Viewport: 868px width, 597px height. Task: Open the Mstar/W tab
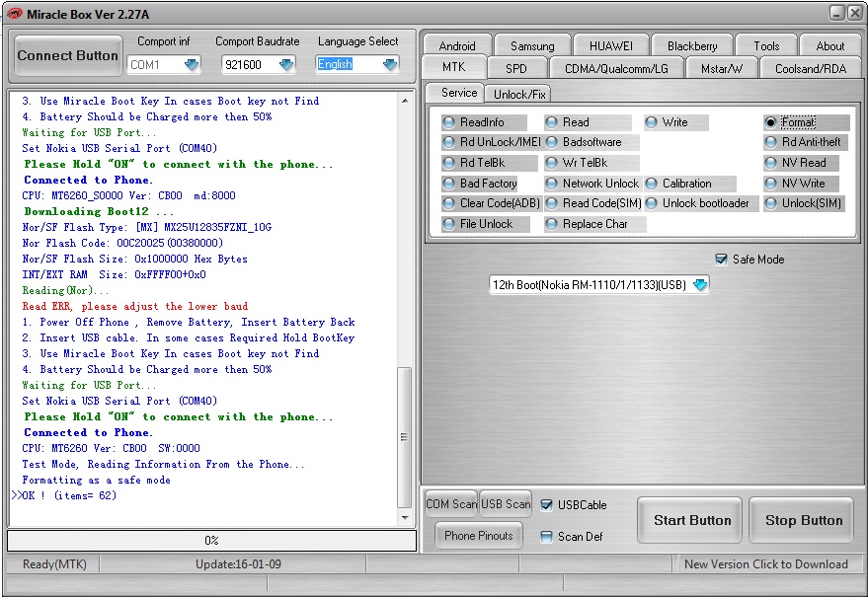pos(721,69)
